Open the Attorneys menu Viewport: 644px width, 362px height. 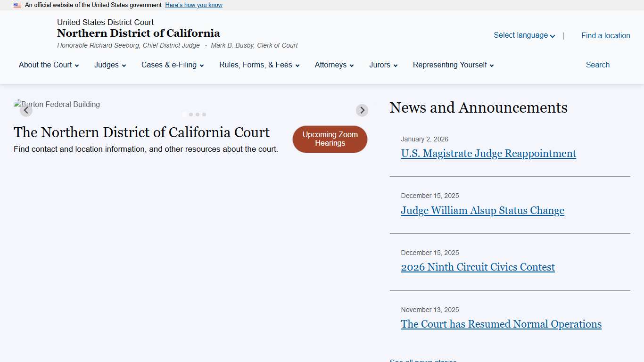coord(333,65)
